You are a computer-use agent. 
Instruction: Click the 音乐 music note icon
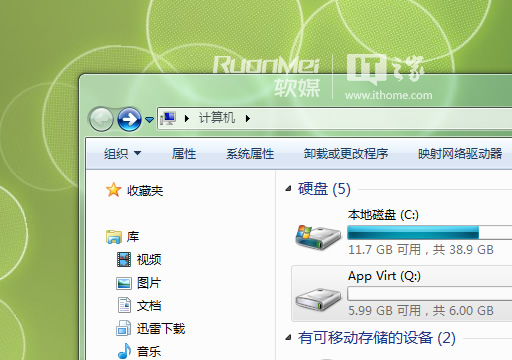point(124,351)
